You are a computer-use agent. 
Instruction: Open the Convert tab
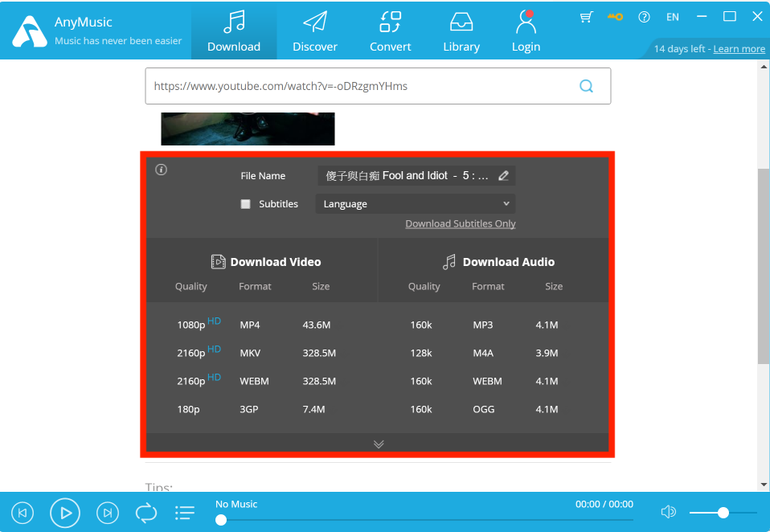(x=390, y=31)
